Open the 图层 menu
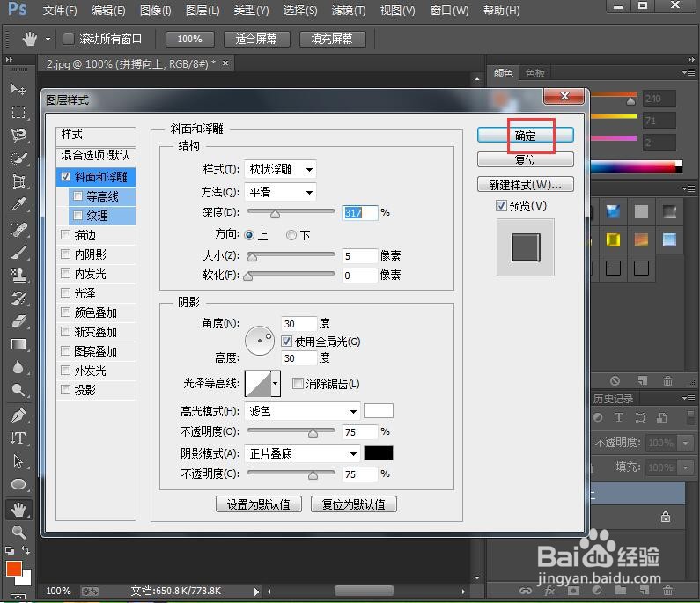Image resolution: width=700 pixels, height=603 pixels. pos(203,10)
